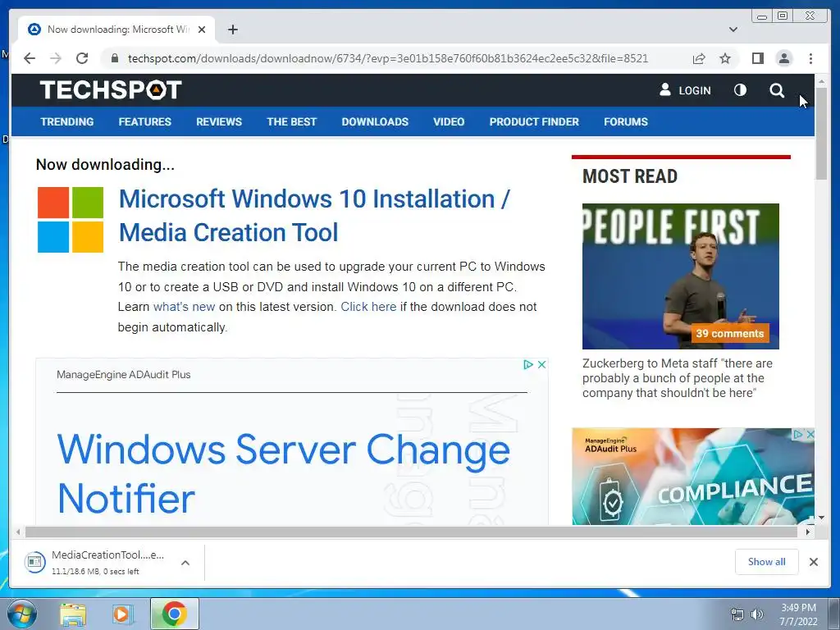Click the Microsoft Windows logo image
The image size is (840, 630).
click(x=71, y=219)
